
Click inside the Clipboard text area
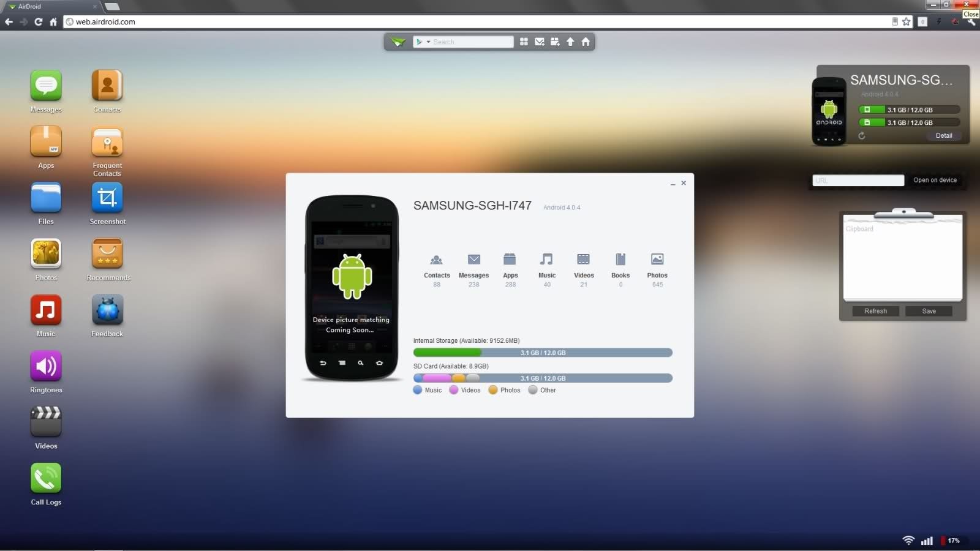pos(903,261)
